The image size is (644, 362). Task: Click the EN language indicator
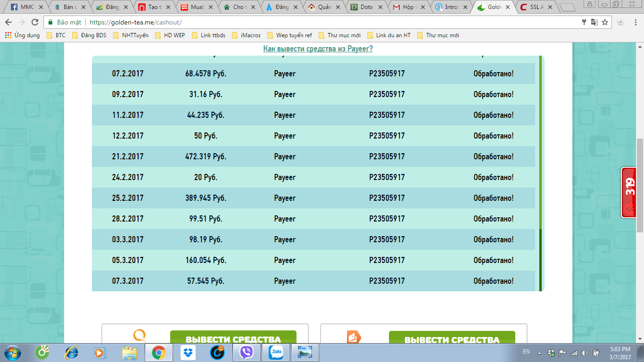526,352
